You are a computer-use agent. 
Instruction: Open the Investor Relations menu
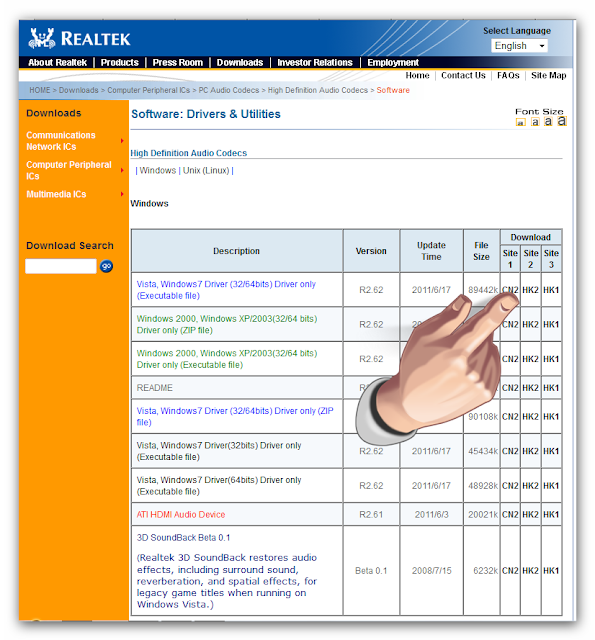pos(315,62)
